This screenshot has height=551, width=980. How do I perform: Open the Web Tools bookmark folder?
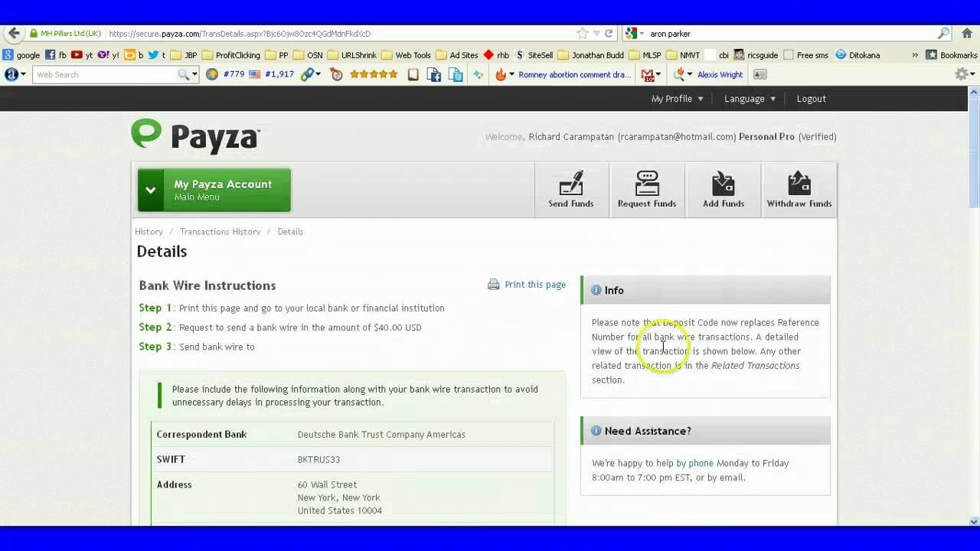point(406,55)
